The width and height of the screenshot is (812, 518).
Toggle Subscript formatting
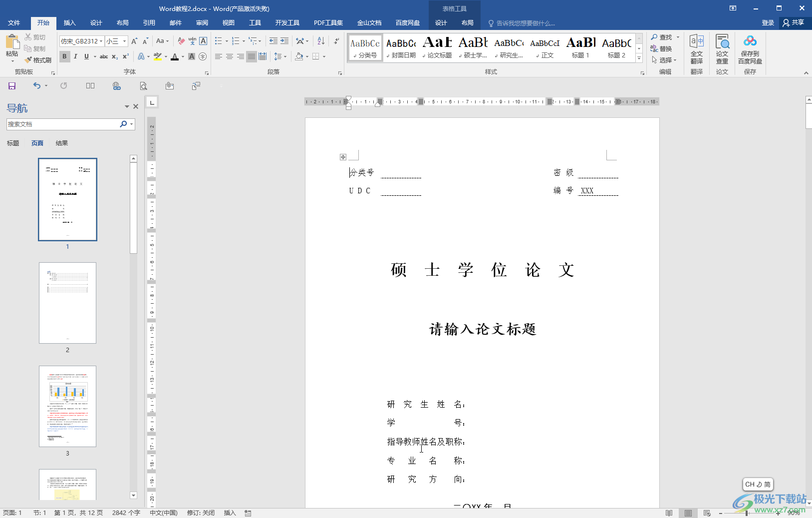pyautogui.click(x=115, y=56)
